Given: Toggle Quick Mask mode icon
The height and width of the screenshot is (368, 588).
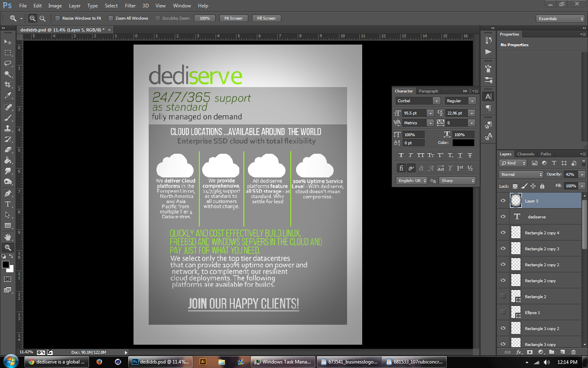Looking at the screenshot, I should [8, 279].
